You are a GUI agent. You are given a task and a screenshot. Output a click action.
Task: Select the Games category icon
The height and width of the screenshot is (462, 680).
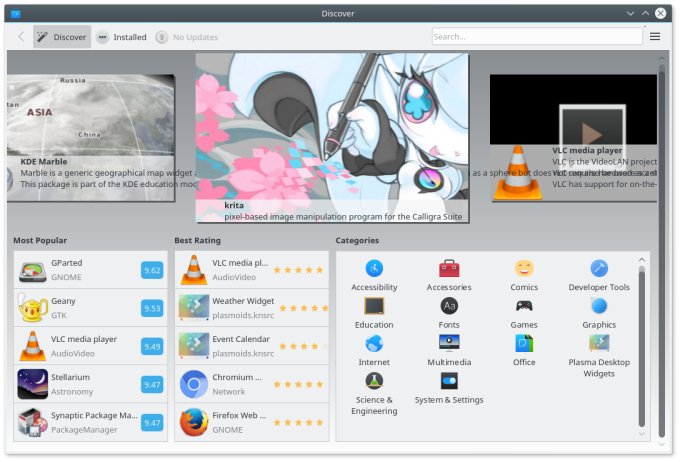[x=524, y=306]
